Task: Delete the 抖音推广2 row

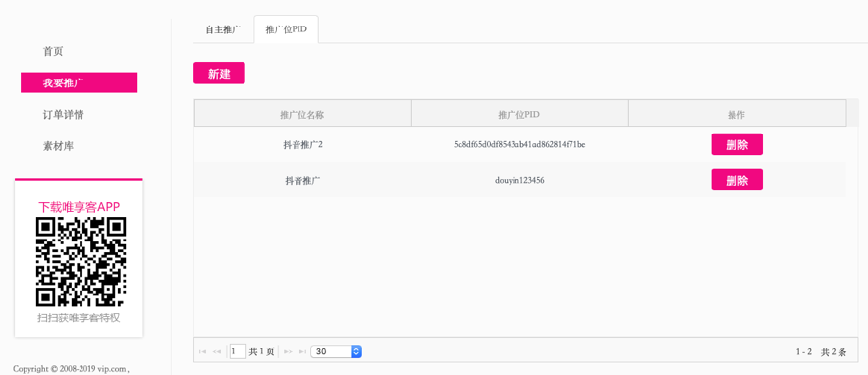Action: (x=736, y=144)
